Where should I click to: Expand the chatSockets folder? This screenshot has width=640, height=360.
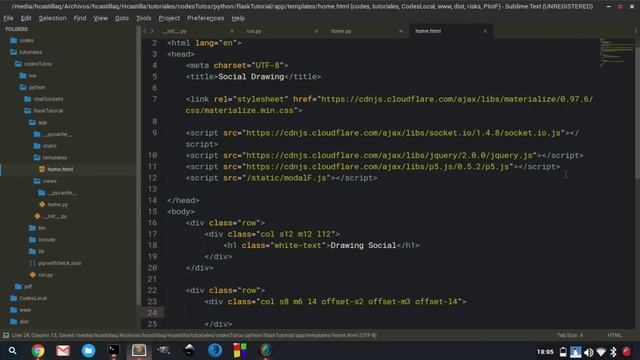point(44,99)
